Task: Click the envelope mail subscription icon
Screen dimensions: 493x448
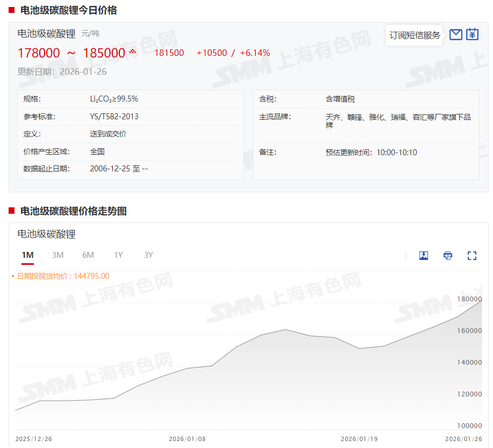Action: [x=455, y=35]
